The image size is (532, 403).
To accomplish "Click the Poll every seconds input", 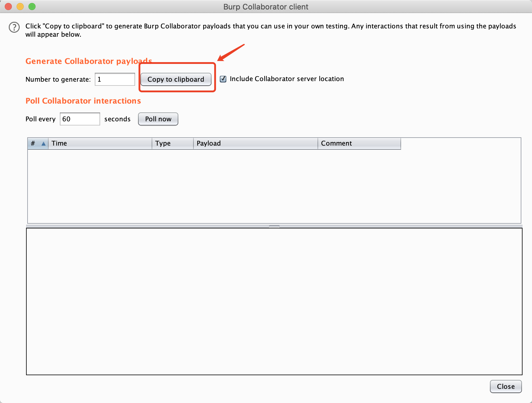I will pos(80,119).
